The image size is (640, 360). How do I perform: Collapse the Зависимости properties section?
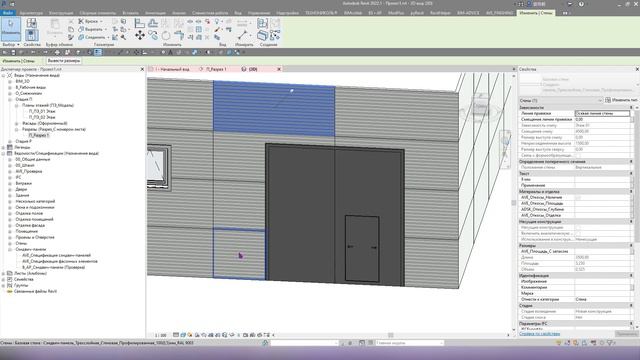click(x=631, y=108)
